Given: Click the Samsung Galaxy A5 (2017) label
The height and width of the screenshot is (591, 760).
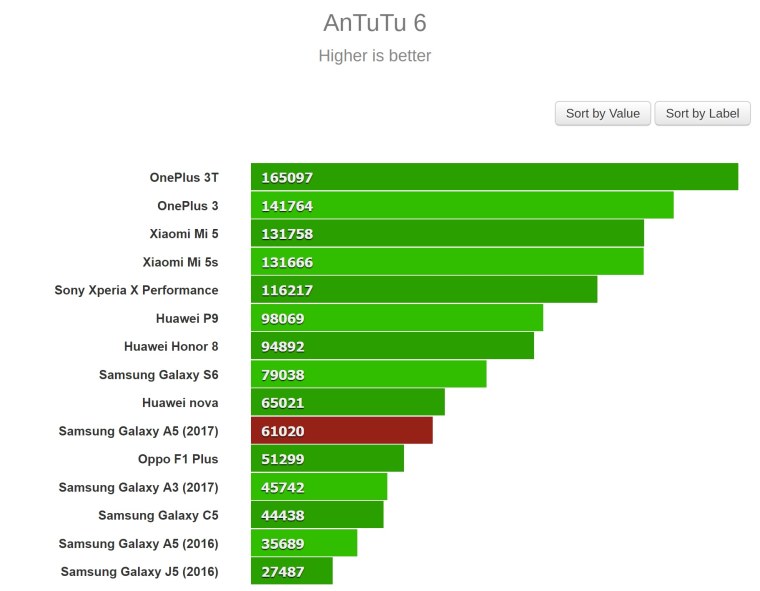Looking at the screenshot, I should click(139, 431).
